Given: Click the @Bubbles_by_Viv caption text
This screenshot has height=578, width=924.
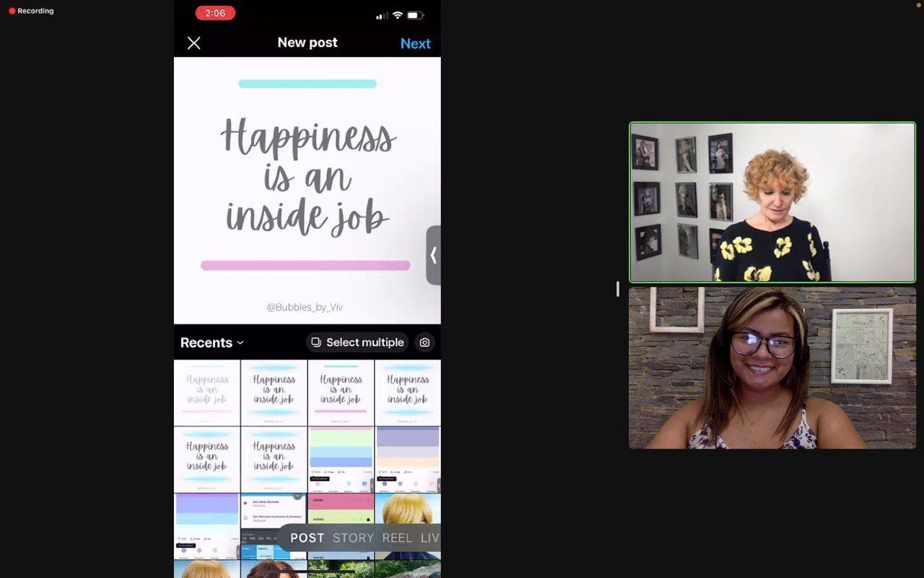Looking at the screenshot, I should click(305, 307).
